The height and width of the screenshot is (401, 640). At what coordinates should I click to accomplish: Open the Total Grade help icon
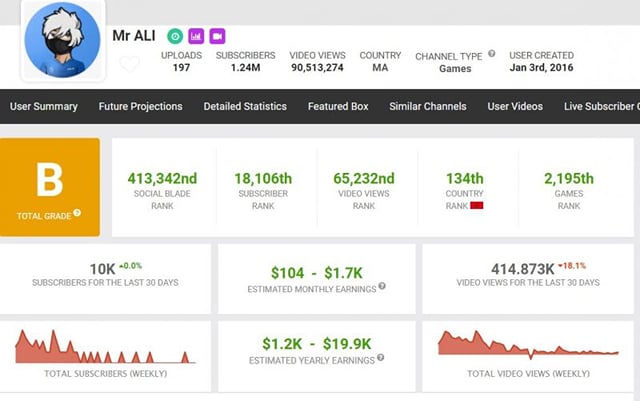tap(77, 213)
